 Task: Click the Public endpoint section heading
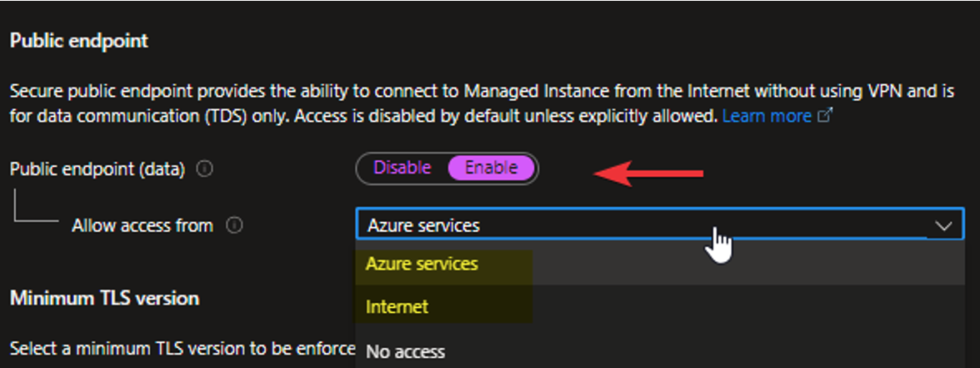point(78,40)
